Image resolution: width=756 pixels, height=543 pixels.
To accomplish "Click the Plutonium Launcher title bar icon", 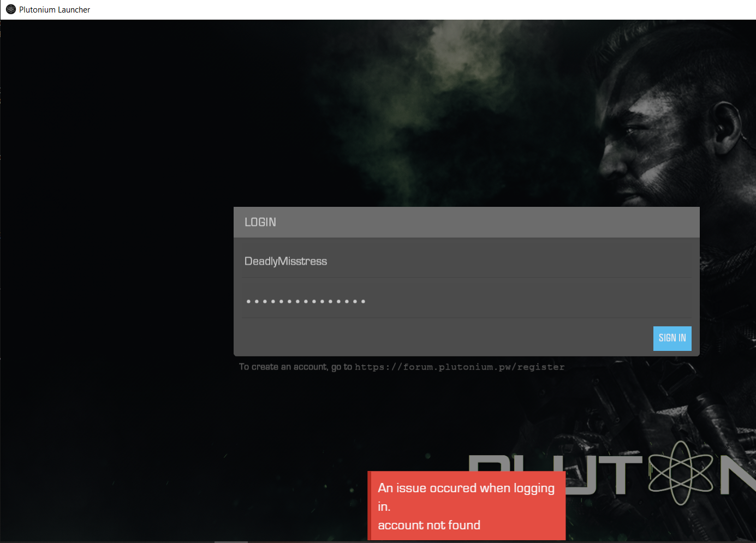I will point(10,9).
